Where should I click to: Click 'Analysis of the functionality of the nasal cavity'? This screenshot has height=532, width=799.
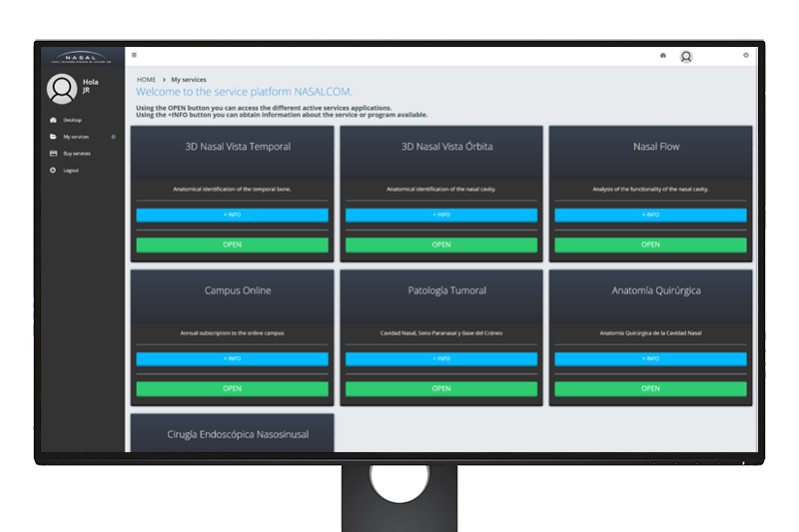pos(651,189)
